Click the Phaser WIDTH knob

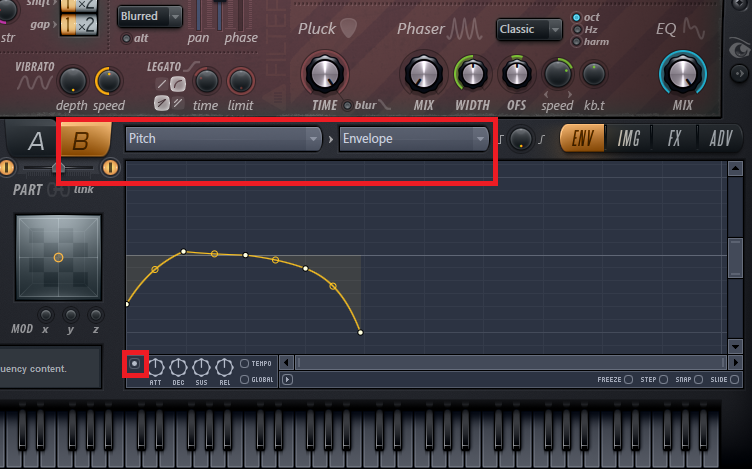(470, 73)
